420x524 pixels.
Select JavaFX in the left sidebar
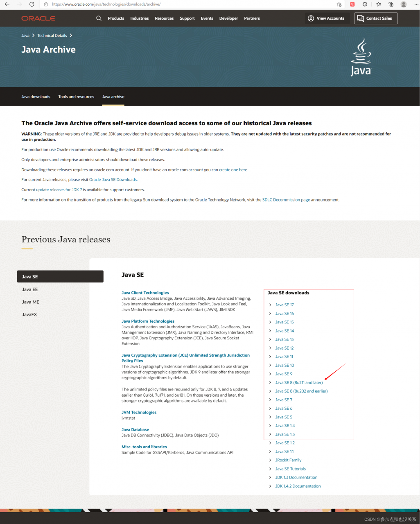click(x=29, y=315)
